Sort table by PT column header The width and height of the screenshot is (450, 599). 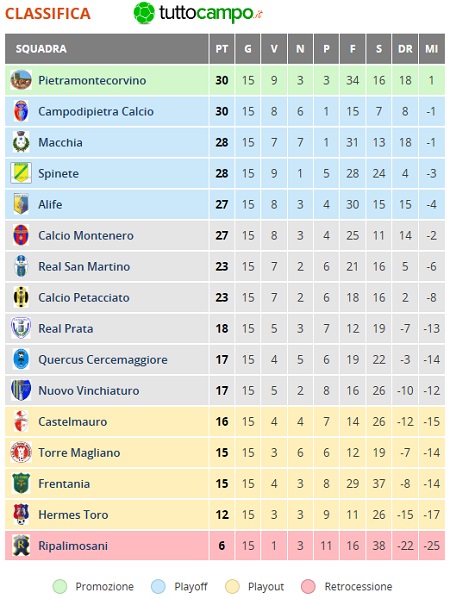click(222, 49)
